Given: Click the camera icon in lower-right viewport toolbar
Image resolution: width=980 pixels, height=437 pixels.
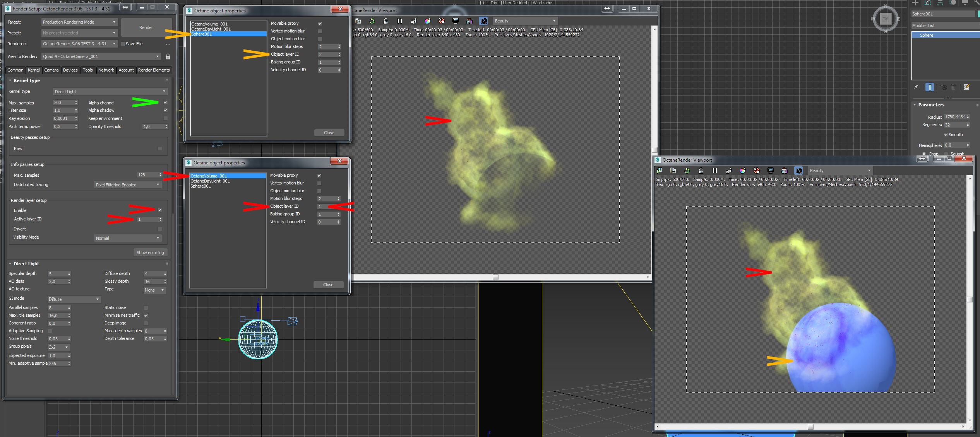Looking at the screenshot, I should tap(798, 171).
